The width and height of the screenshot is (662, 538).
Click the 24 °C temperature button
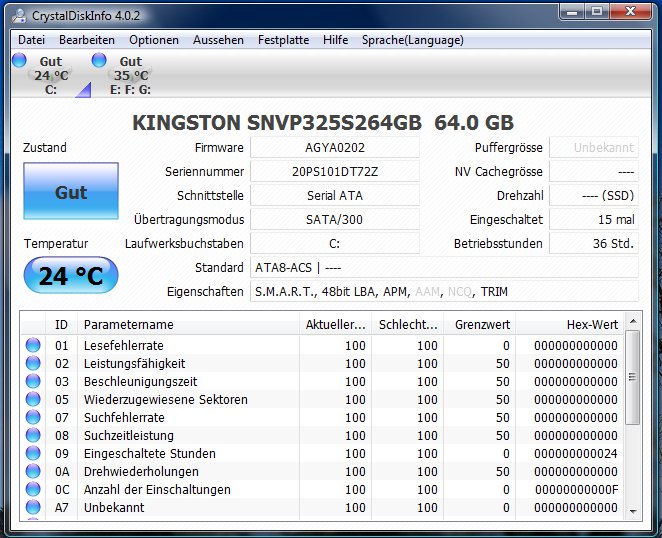(71, 275)
